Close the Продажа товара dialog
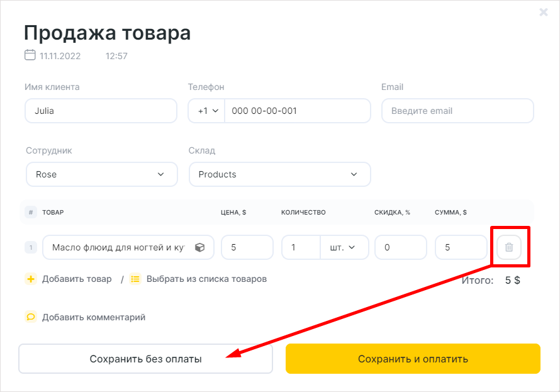The height and width of the screenshot is (392, 560). (x=544, y=12)
